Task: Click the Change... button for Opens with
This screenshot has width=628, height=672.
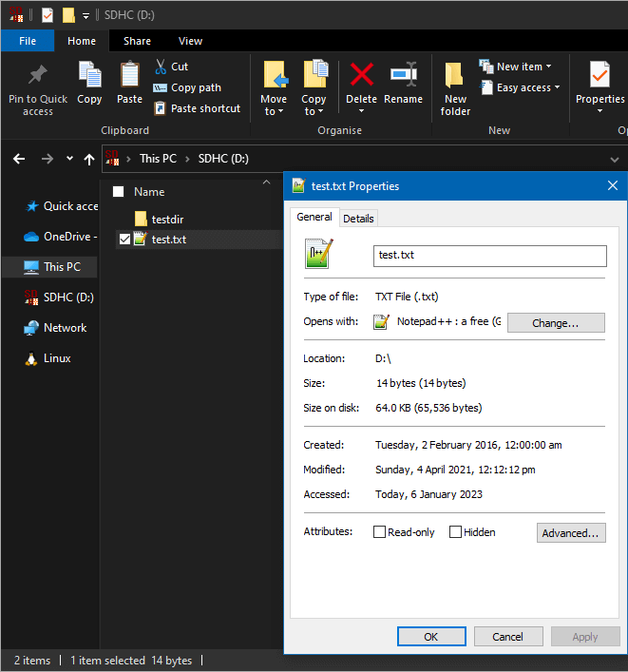Action: coord(556,323)
